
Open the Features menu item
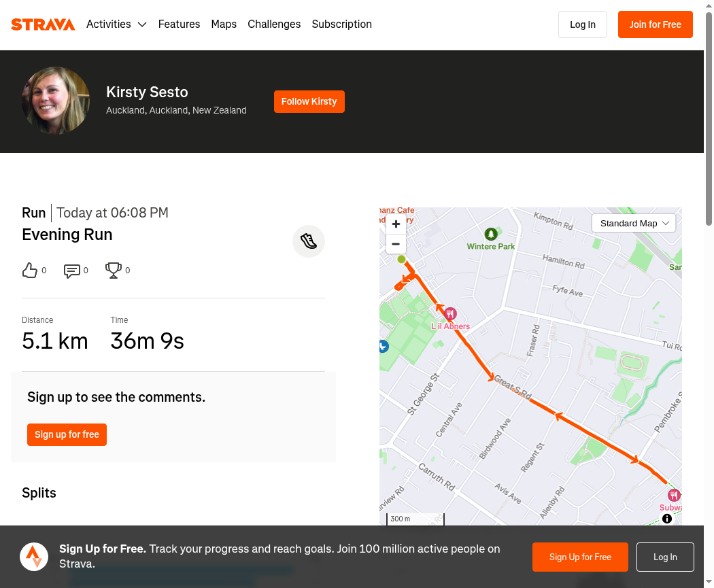click(179, 24)
